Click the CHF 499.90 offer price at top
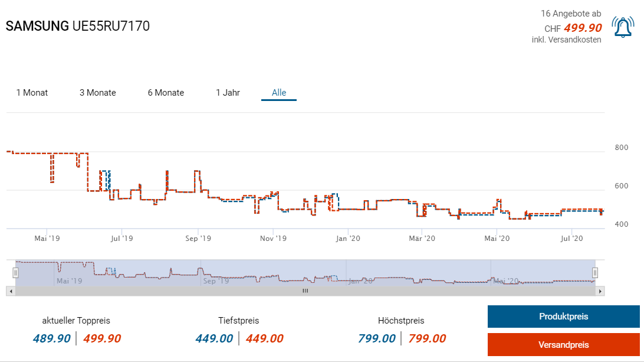This screenshot has width=644, height=362. tap(582, 28)
